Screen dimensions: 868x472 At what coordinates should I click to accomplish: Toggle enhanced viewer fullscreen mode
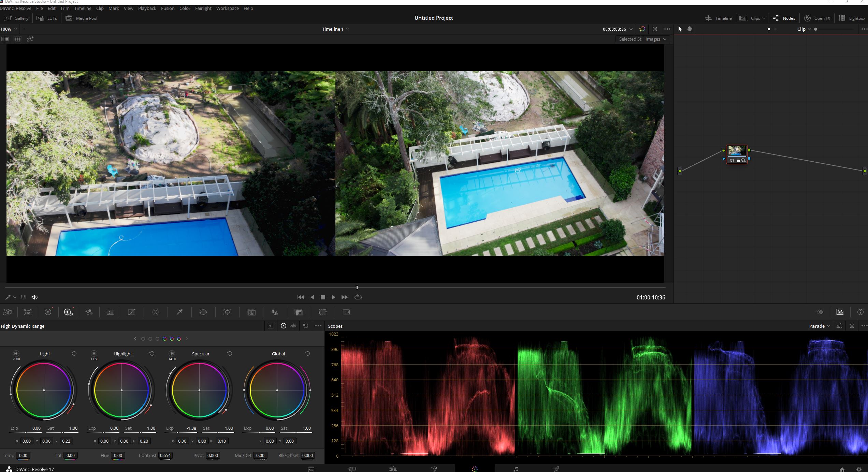click(x=654, y=29)
